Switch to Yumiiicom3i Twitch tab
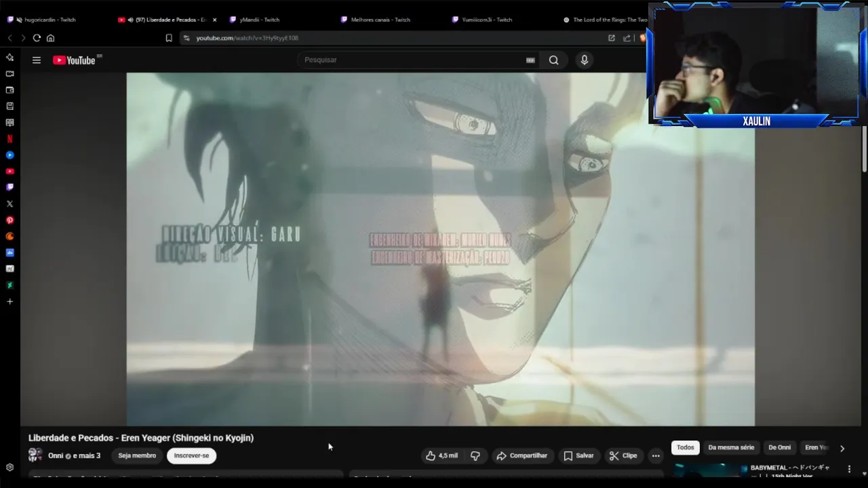This screenshot has width=868, height=488. 487,20
